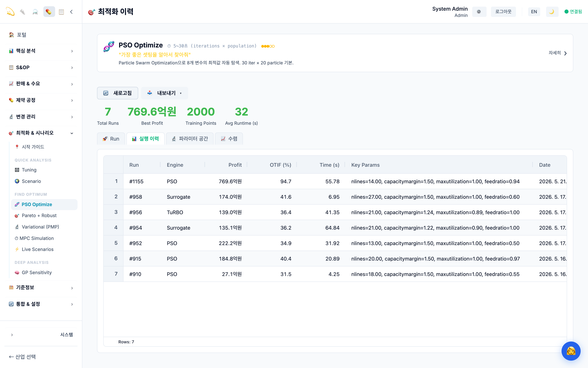Select the clipboard industry icon
Screen dimensions: 588x368
62,12
